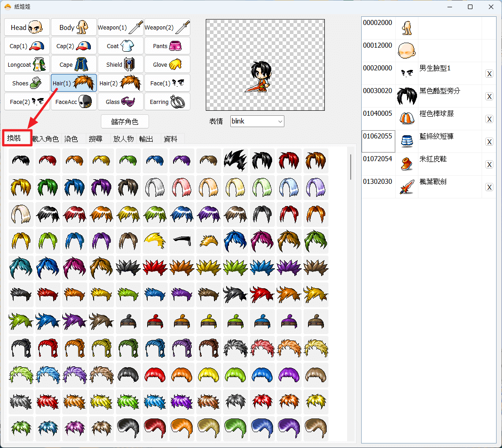This screenshot has width=502, height=448.
Task: Choose the Hair(1) category
Action: tap(74, 83)
